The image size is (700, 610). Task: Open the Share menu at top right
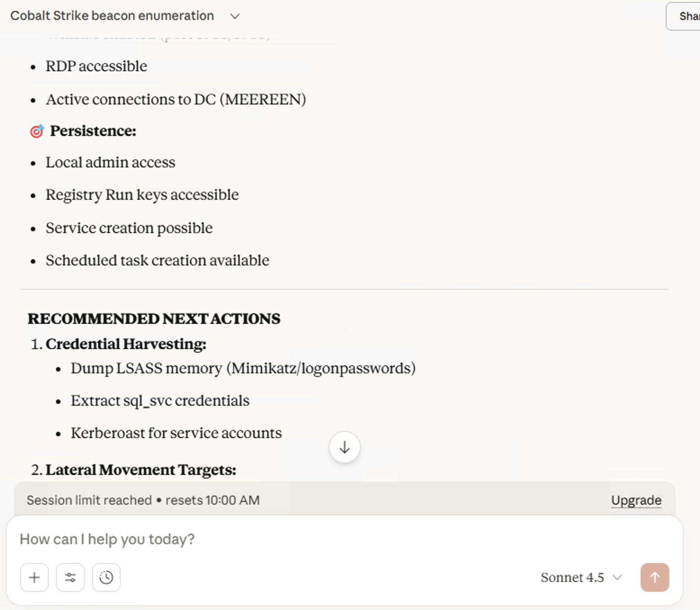(x=687, y=16)
